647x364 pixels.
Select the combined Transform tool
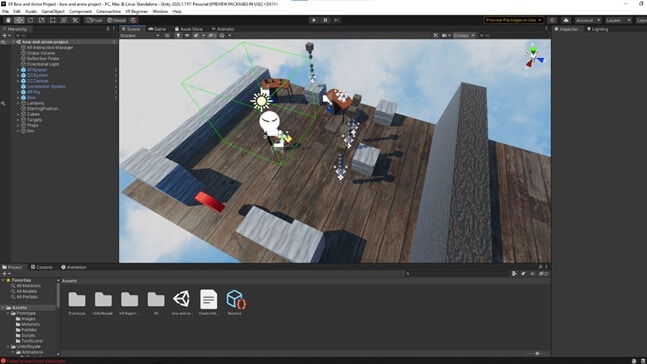[x=64, y=20]
